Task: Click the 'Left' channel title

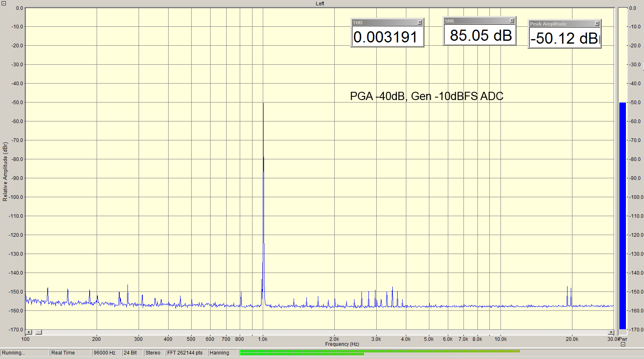Action: [320, 4]
